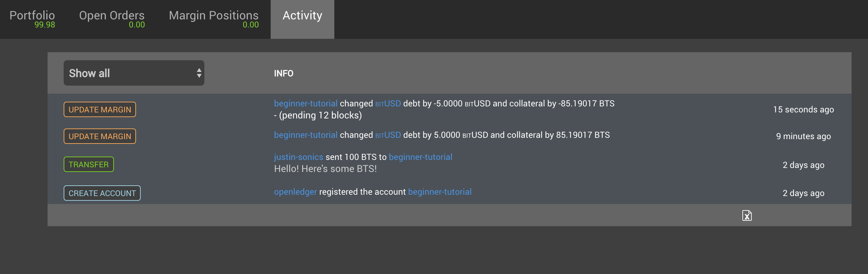Open the Show all filter dropdown
The image size is (868, 274).
tap(134, 73)
